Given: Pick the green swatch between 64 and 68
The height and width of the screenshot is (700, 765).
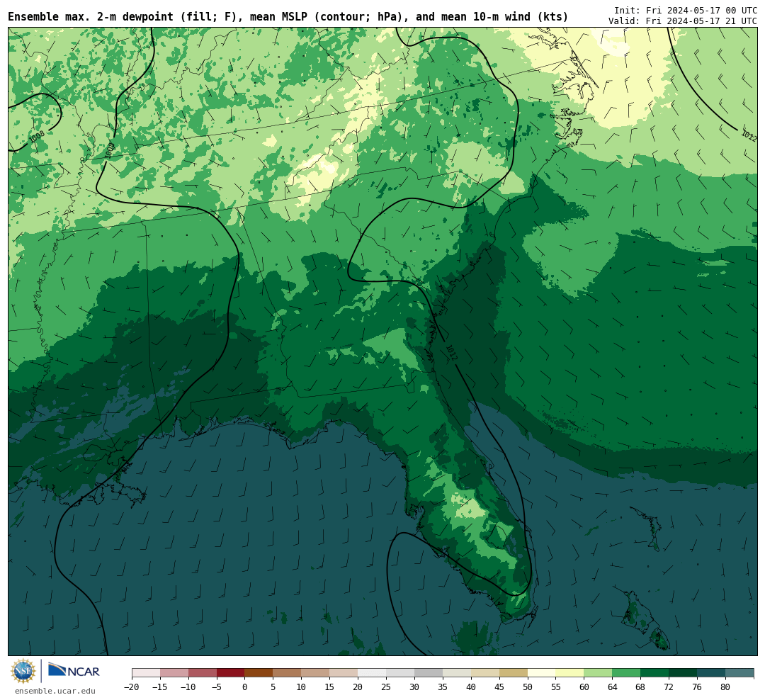Looking at the screenshot, I should 626,673.
